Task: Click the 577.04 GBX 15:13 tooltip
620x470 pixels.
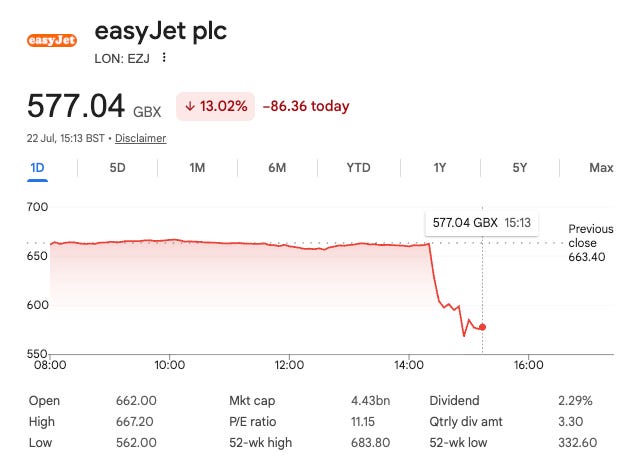Action: [x=482, y=223]
